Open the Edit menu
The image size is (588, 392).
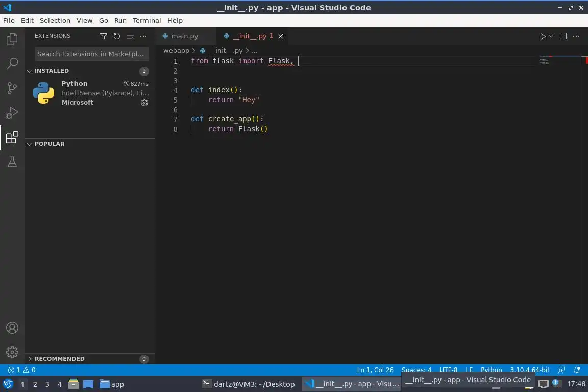pos(27,20)
